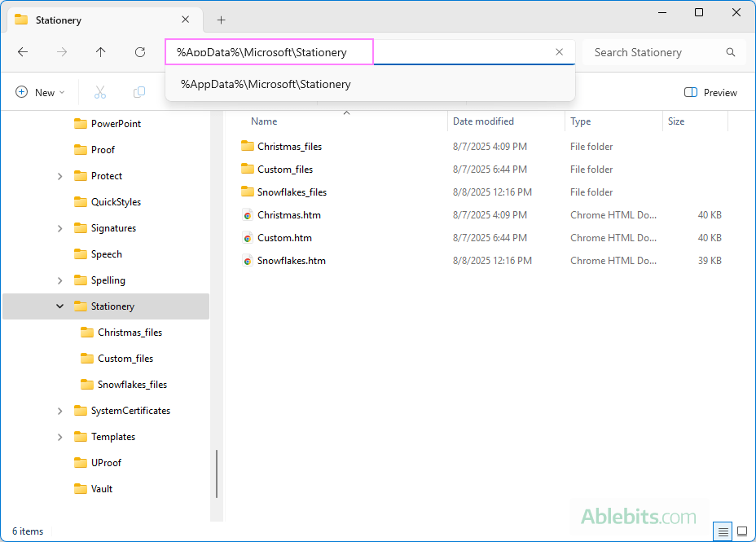Expand the Templates folder node
The width and height of the screenshot is (756, 542).
coord(59,438)
